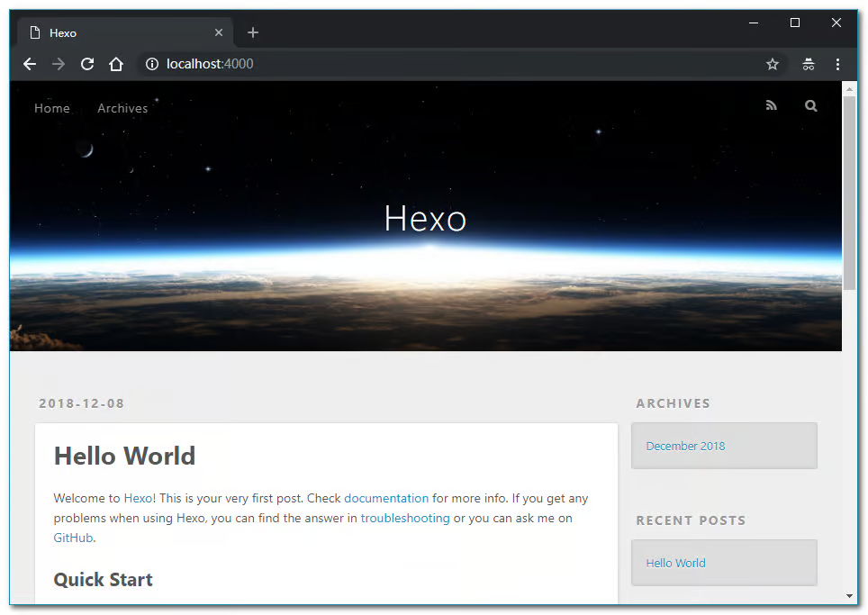Click the incognito icon in the toolbar
The height and width of the screenshot is (615, 868).
808,64
